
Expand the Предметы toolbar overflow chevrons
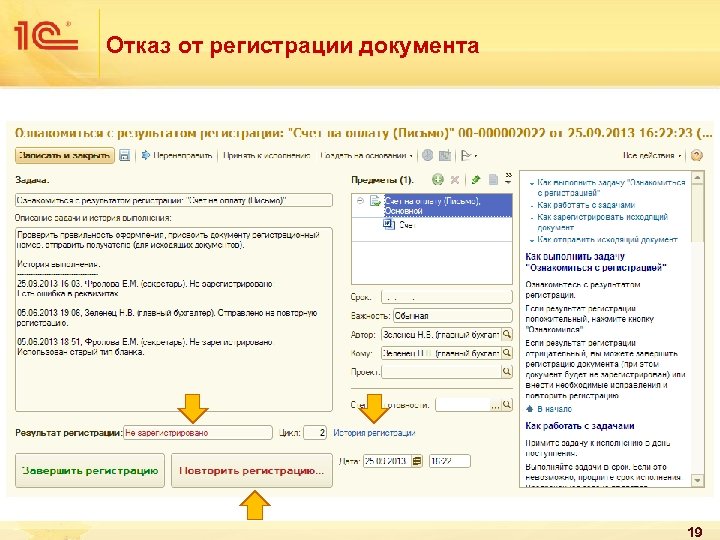point(508,179)
